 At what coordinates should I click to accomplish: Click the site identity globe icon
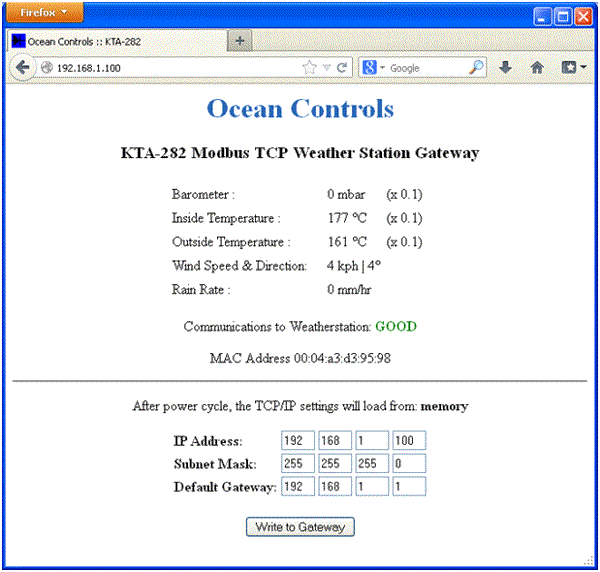pos(47,68)
